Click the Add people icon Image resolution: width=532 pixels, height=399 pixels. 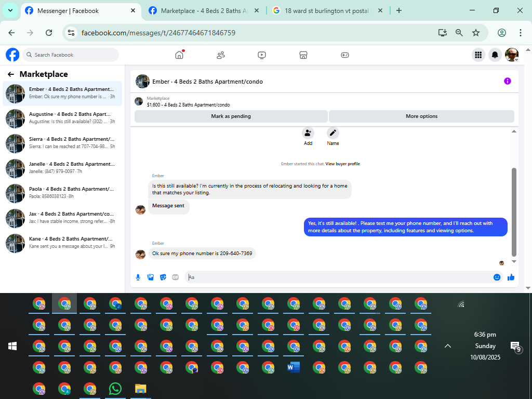pos(308,133)
